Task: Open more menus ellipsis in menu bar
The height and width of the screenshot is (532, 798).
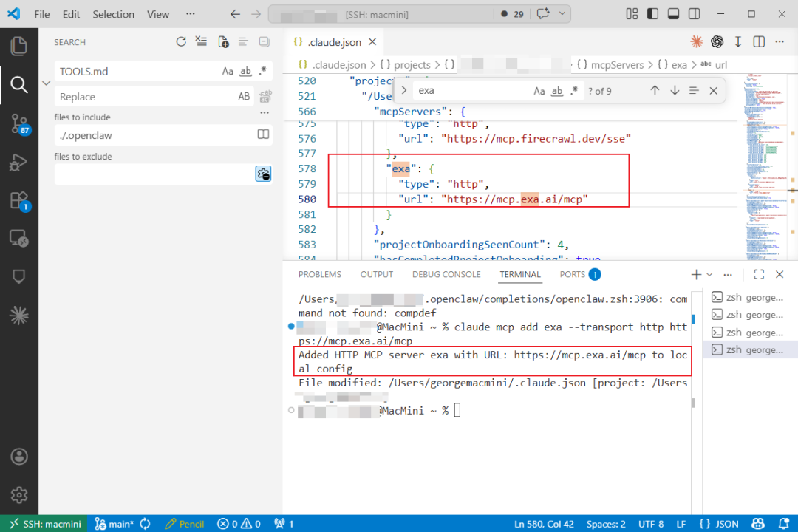Action: pos(191,14)
